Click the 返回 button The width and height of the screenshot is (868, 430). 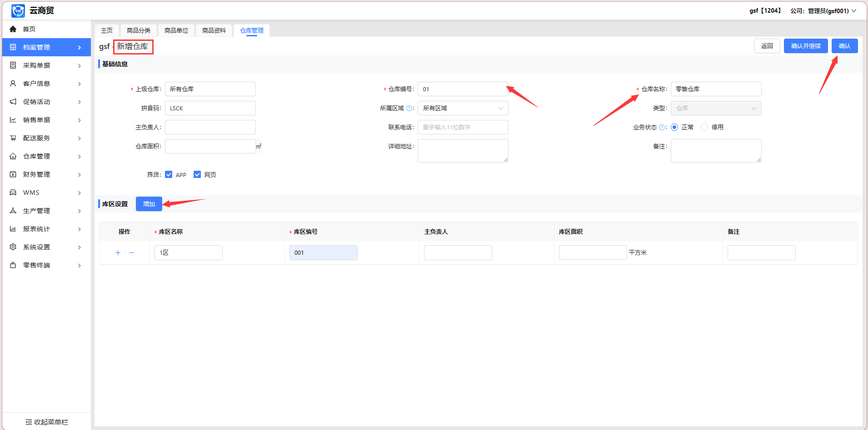[x=767, y=46]
